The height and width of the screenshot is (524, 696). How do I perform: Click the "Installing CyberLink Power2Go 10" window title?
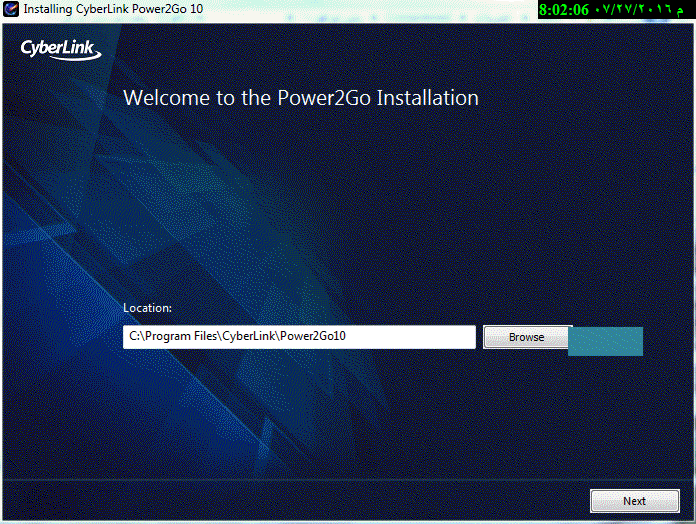pos(113,10)
